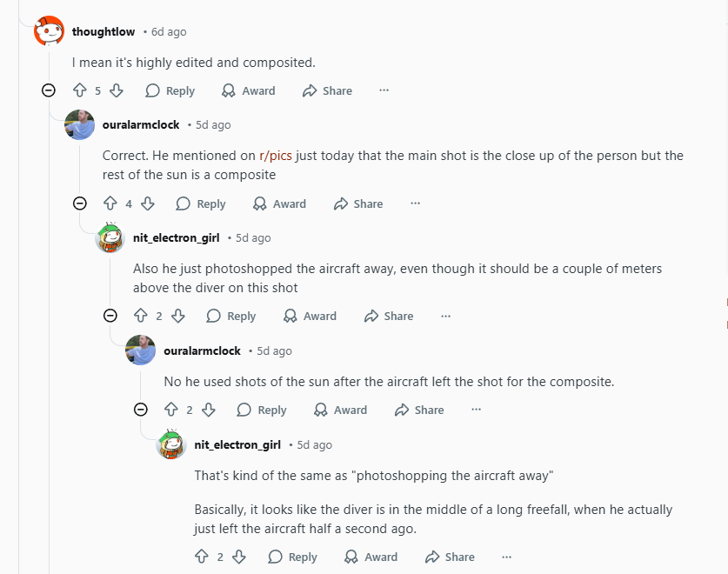Upvote ouralarmclock's comment with 4 points

click(x=110, y=204)
